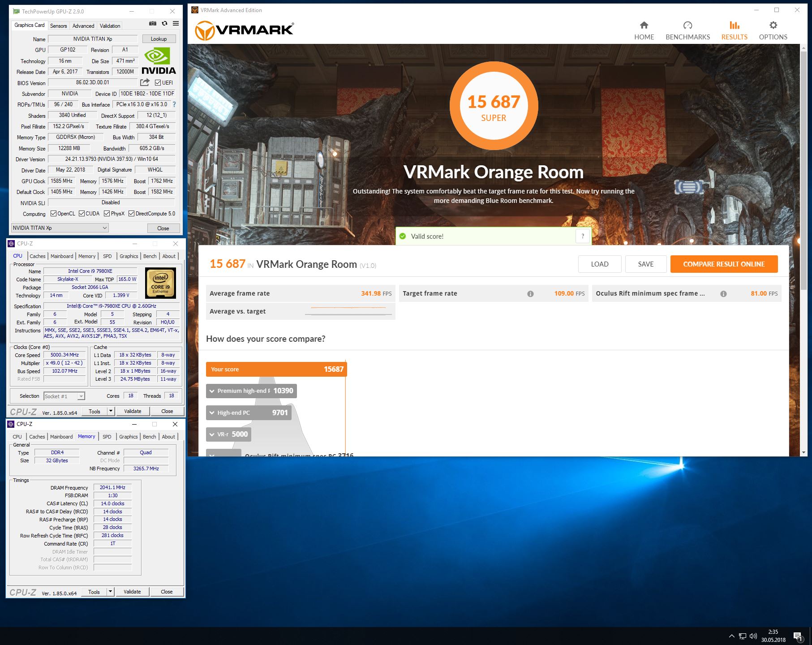This screenshot has height=645, width=812.
Task: Click Validate in upper CPU-Z window
Action: (133, 411)
